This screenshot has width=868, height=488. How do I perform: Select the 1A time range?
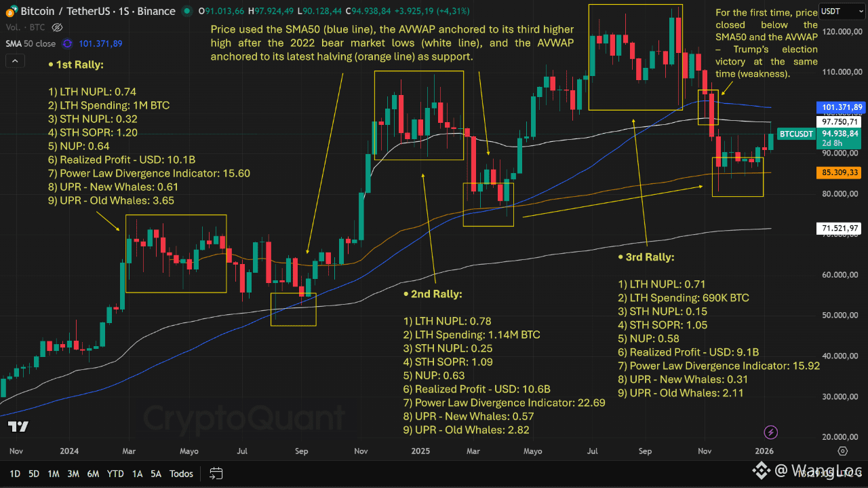137,474
